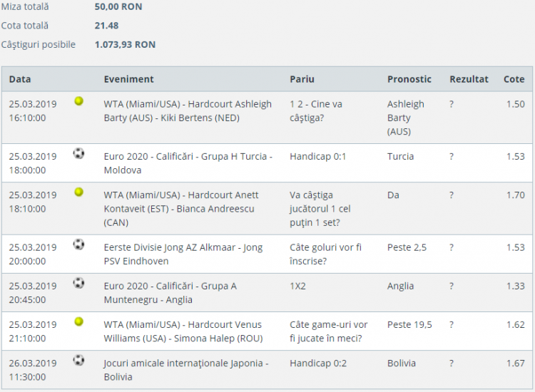
Task: Click the Rezultat column header
Action: click(x=469, y=79)
